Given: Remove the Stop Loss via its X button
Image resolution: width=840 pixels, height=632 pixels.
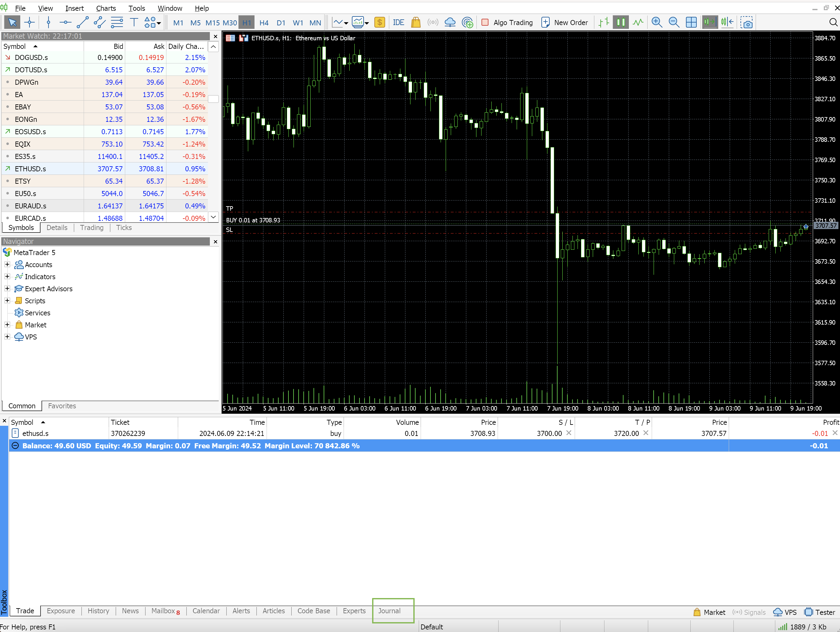Looking at the screenshot, I should tap(568, 433).
